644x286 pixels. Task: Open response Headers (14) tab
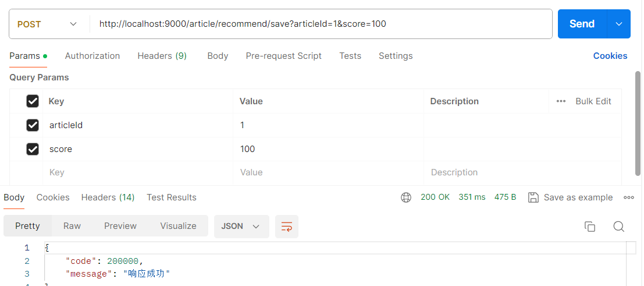[108, 197]
